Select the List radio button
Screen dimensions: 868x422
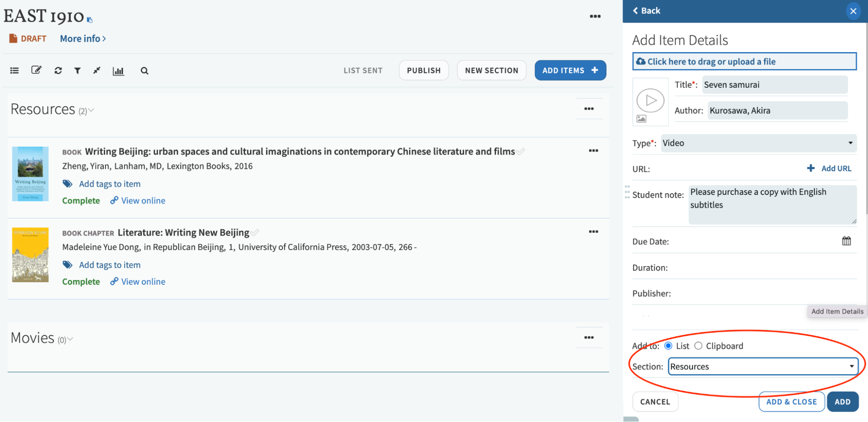667,346
